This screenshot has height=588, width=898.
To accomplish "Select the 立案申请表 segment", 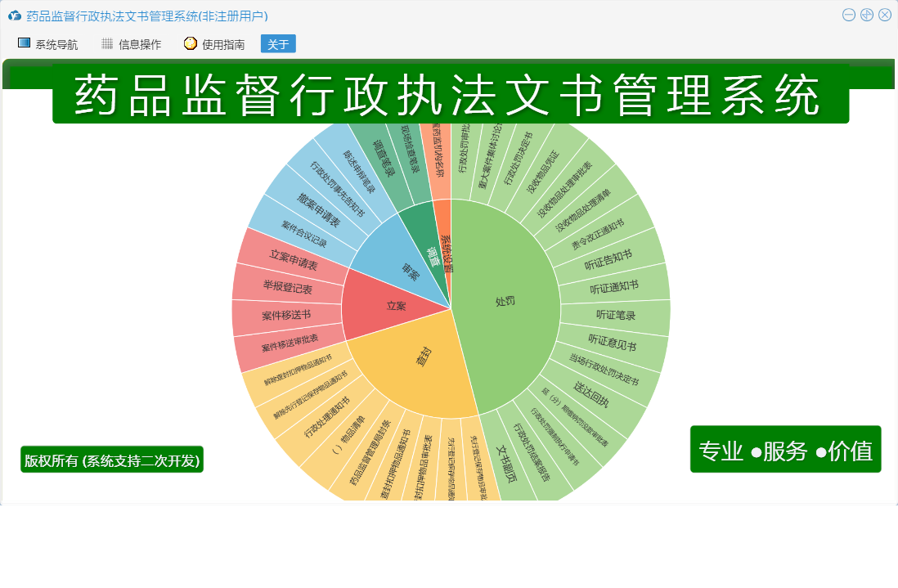I will (x=294, y=259).
